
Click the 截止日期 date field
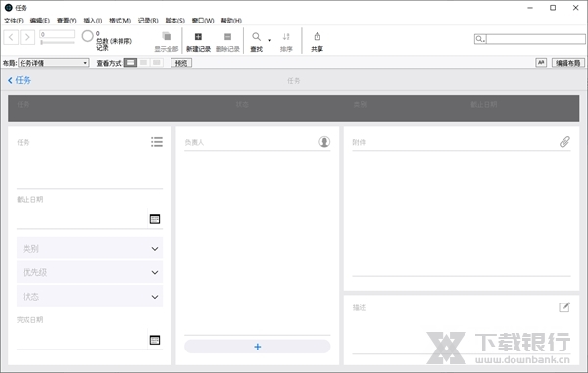81,218
